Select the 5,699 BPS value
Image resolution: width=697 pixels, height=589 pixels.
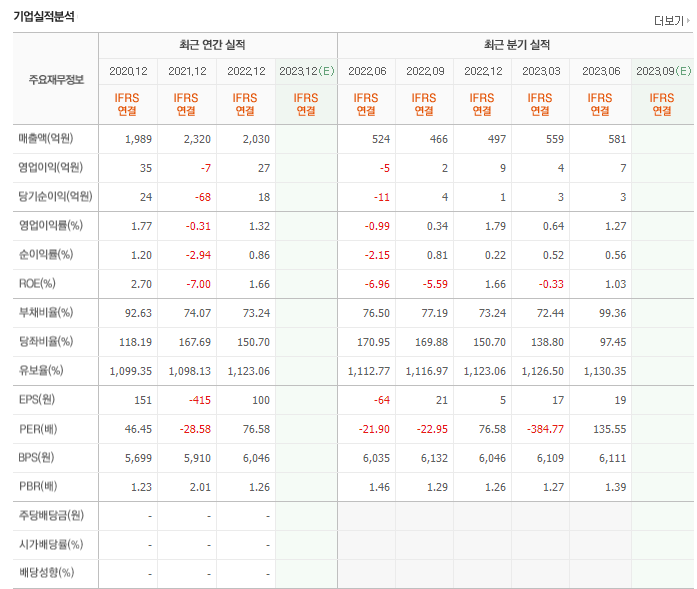138,458
